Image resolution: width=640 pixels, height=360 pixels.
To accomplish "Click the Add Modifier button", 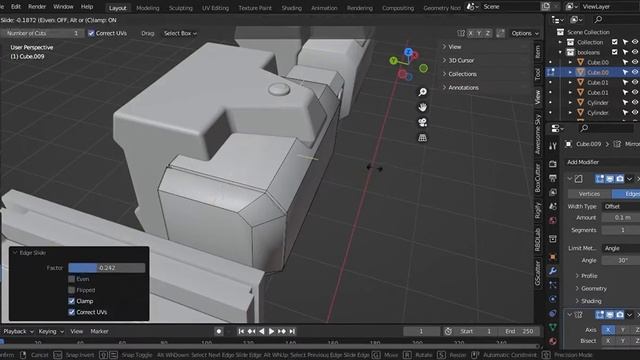I will [602, 162].
